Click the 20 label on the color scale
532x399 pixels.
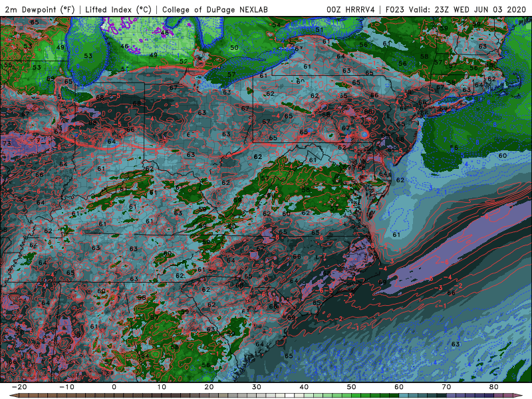click(209, 387)
